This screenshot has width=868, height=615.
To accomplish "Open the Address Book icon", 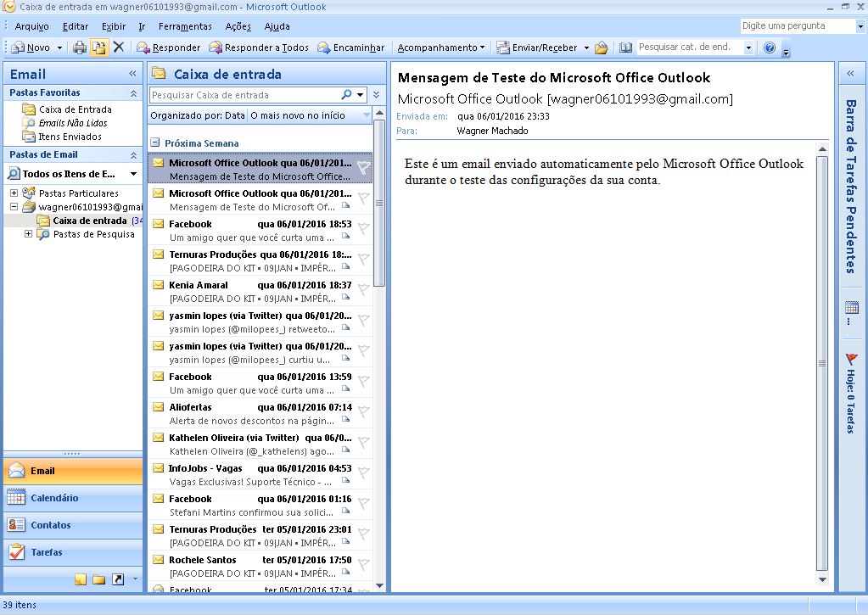I will [625, 48].
